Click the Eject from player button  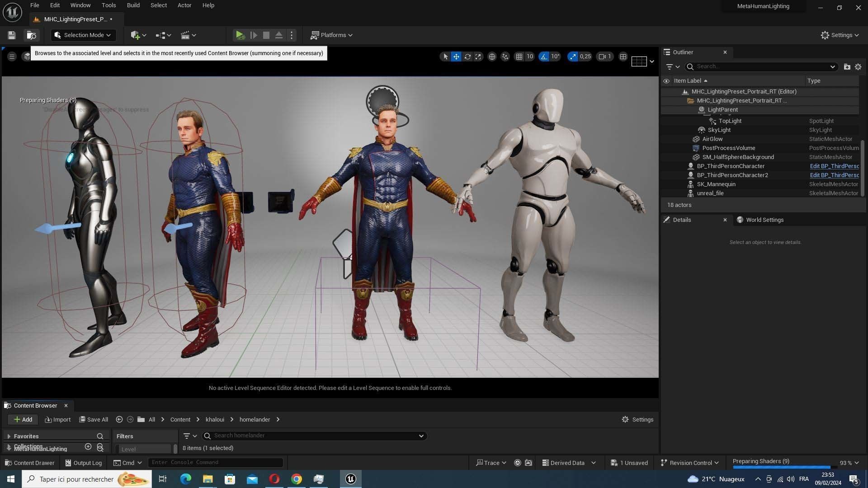click(x=279, y=35)
